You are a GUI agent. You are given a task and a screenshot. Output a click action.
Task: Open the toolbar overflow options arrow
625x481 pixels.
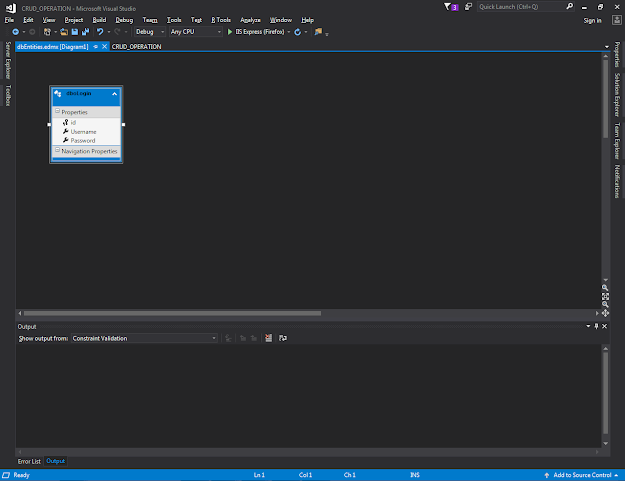pos(327,35)
